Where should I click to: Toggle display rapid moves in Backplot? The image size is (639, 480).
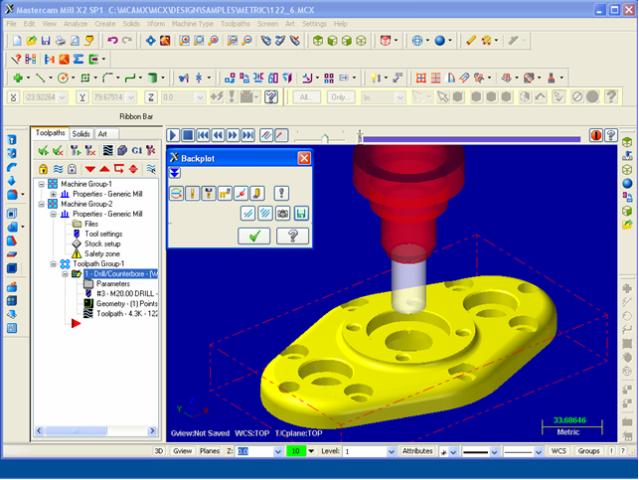(x=225, y=193)
